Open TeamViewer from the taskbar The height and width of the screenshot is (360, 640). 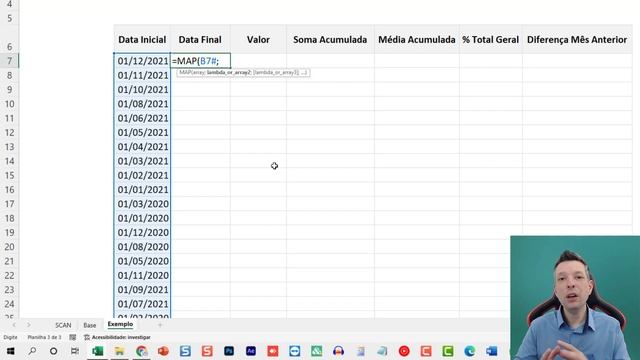(294, 351)
